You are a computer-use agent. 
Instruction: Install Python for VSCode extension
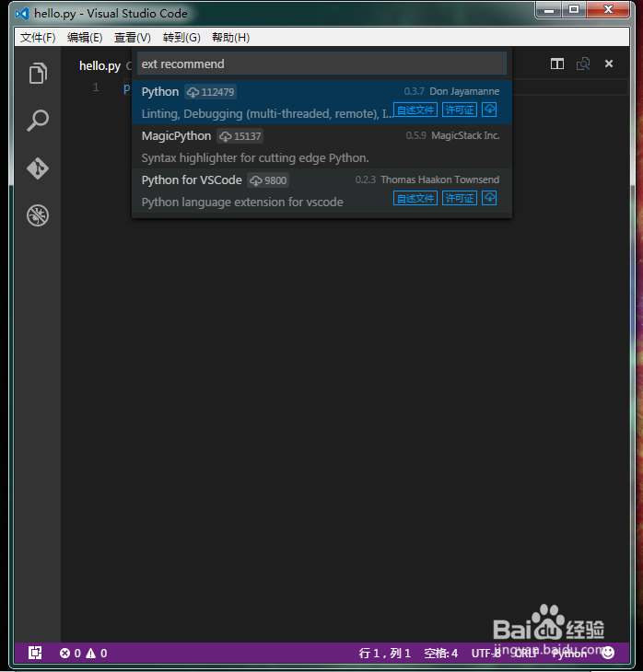[x=489, y=198]
